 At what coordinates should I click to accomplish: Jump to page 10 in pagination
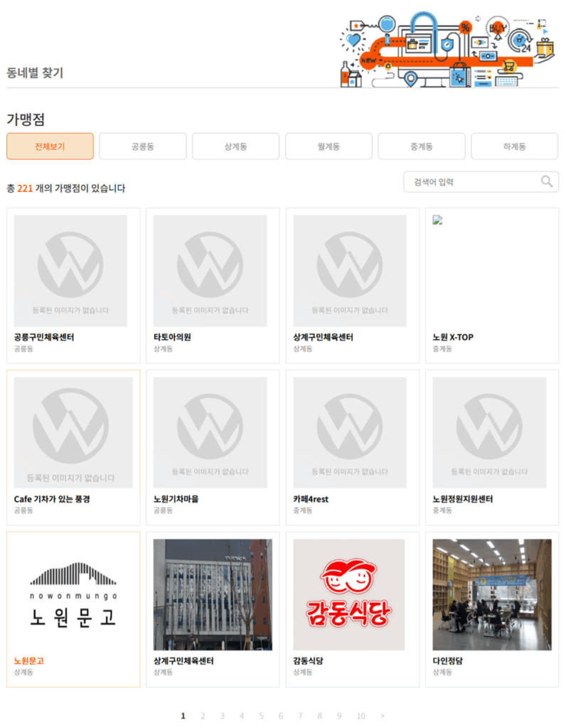point(361,716)
